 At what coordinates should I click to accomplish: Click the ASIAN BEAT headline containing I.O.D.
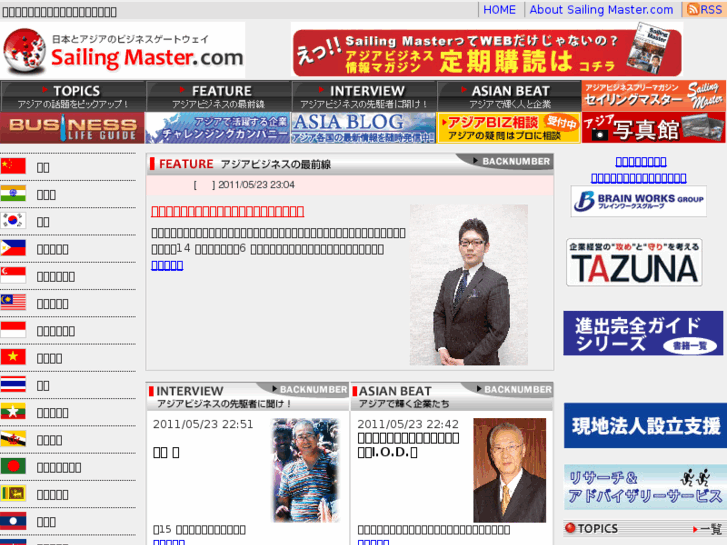pyautogui.click(x=408, y=445)
